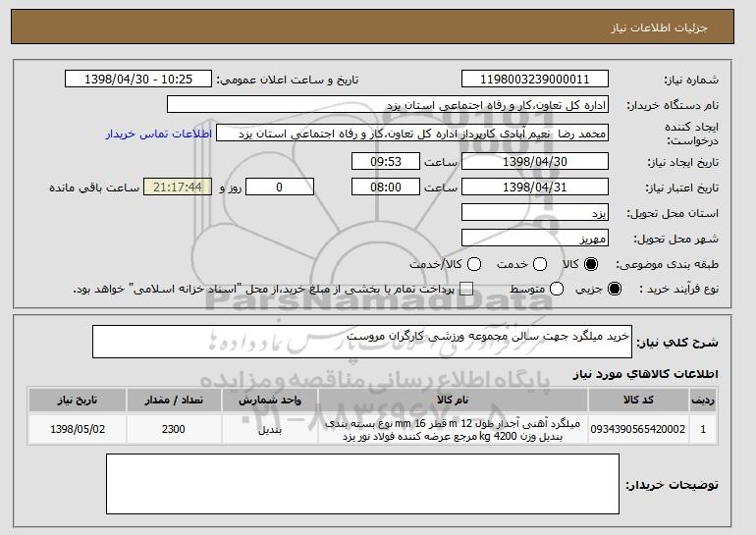The width and height of the screenshot is (756, 535).
Task: Click item code 0934390565420002 cell
Action: (x=638, y=429)
